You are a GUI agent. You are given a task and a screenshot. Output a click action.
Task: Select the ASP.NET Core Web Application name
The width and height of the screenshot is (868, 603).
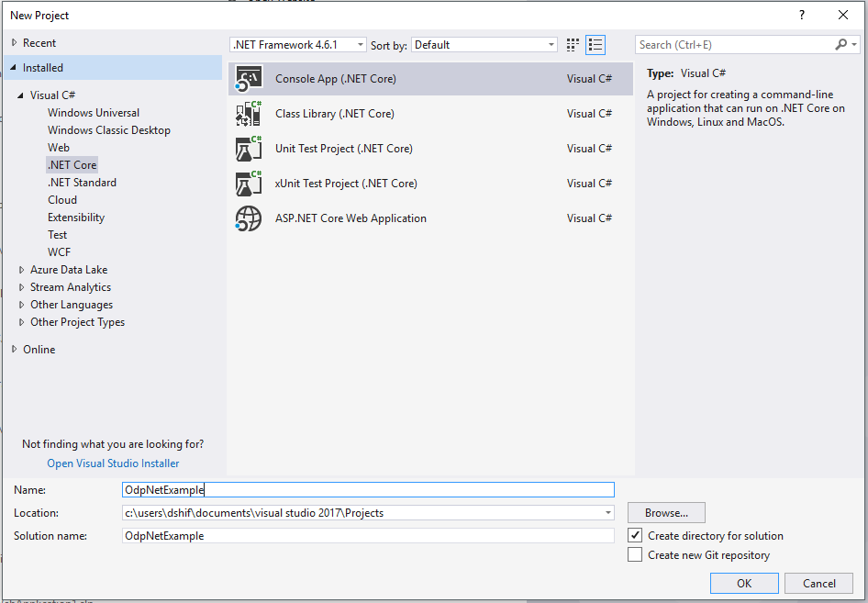pyautogui.click(x=351, y=218)
